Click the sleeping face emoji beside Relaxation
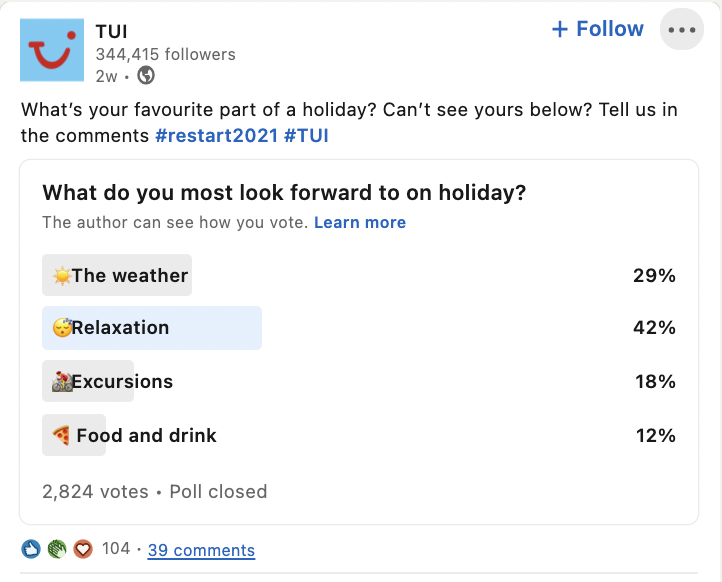722x582 pixels. coord(62,327)
